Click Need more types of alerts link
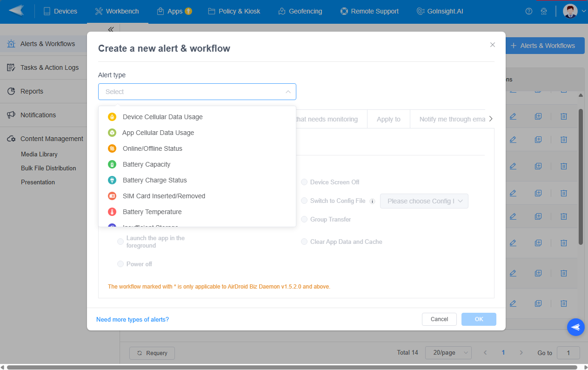Image resolution: width=588 pixels, height=370 pixels. click(133, 319)
